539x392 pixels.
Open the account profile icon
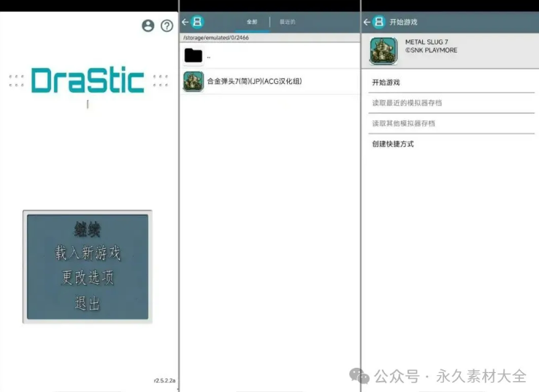[x=148, y=26]
